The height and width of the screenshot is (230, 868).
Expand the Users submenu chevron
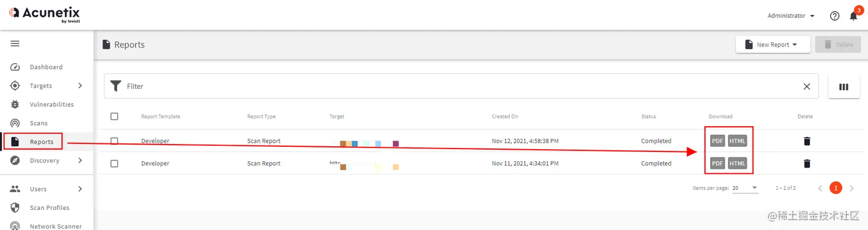[x=80, y=189]
